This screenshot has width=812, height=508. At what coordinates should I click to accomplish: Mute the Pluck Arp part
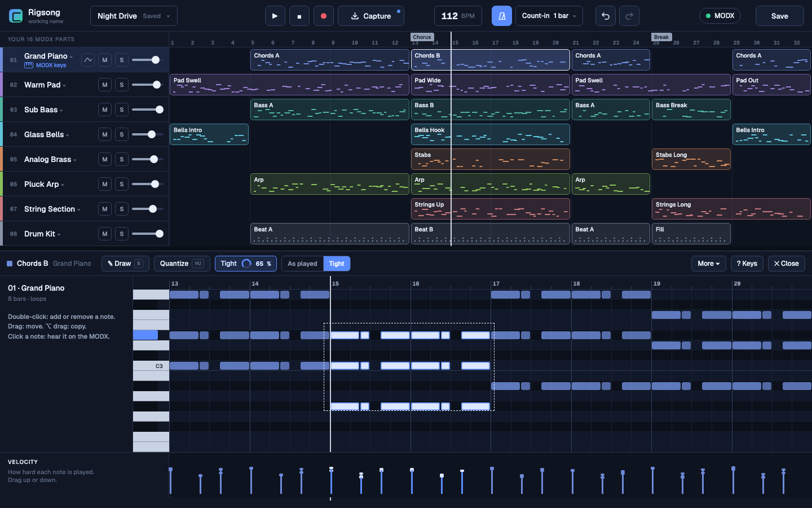pos(105,184)
